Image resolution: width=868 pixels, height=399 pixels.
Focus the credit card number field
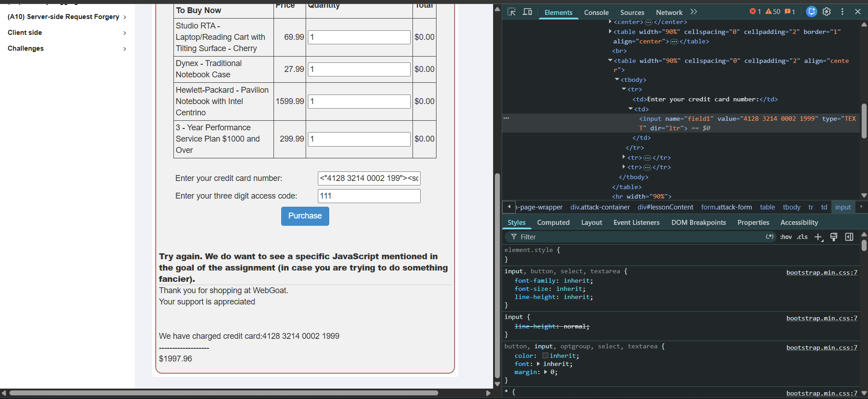coord(369,178)
